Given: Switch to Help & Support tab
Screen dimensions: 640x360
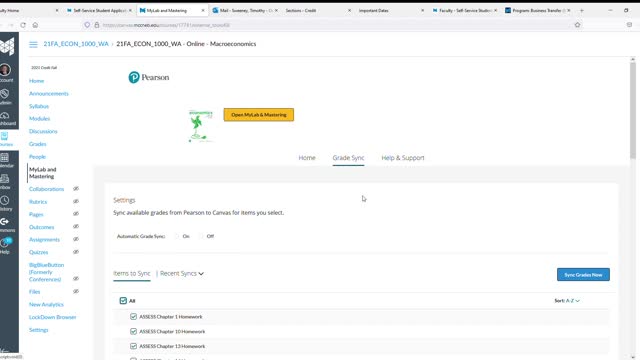Looking at the screenshot, I should [403, 158].
